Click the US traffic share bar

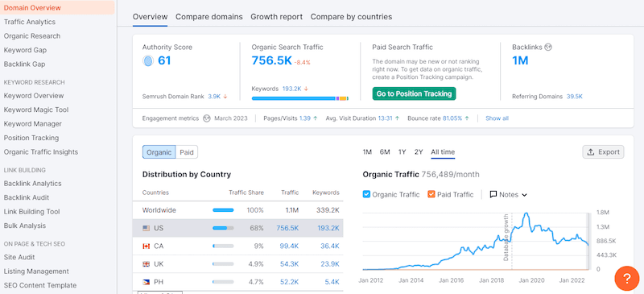(x=223, y=228)
